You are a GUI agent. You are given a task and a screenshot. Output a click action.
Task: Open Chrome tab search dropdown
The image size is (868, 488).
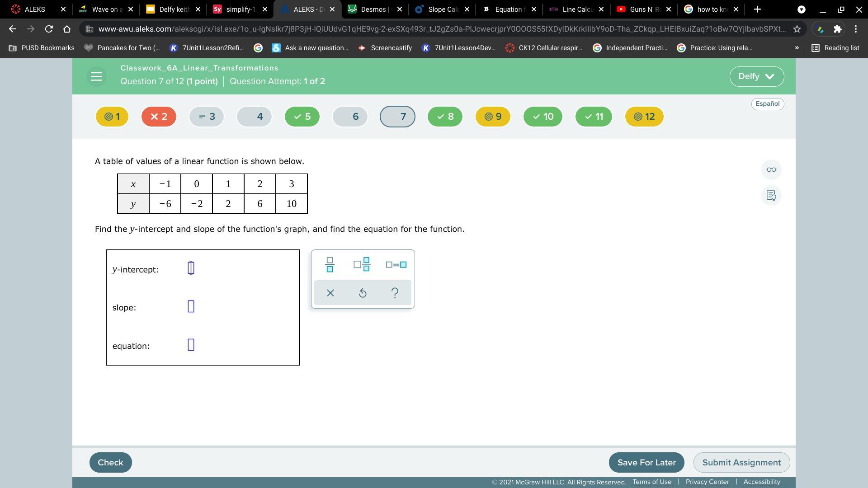point(801,9)
